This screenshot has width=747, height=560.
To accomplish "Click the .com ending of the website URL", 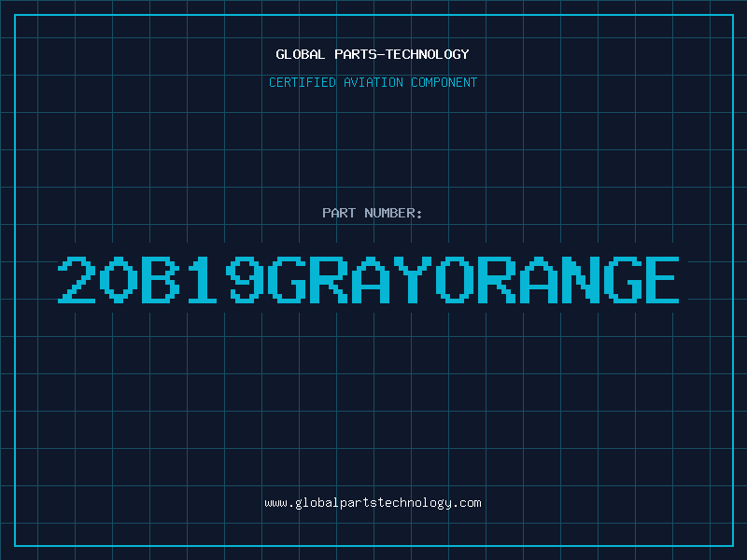I will tap(467, 503).
